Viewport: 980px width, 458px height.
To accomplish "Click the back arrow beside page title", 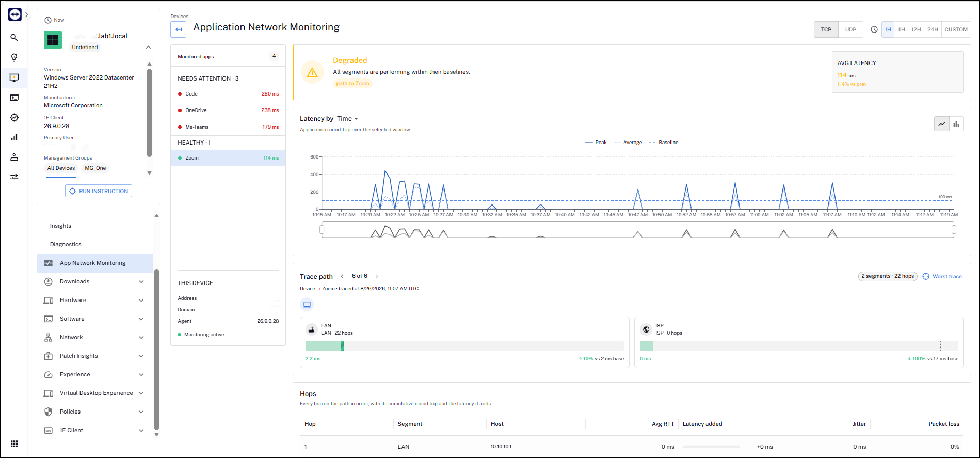I will tap(179, 29).
